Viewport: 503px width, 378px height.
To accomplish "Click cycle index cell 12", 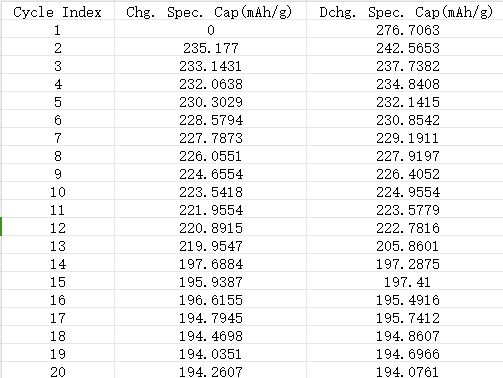I will click(58, 228).
